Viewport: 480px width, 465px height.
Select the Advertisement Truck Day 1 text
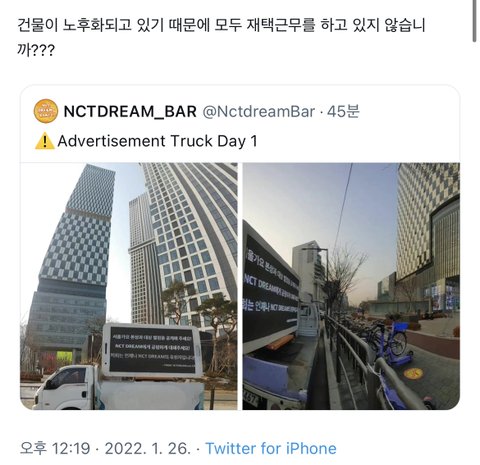tap(157, 141)
